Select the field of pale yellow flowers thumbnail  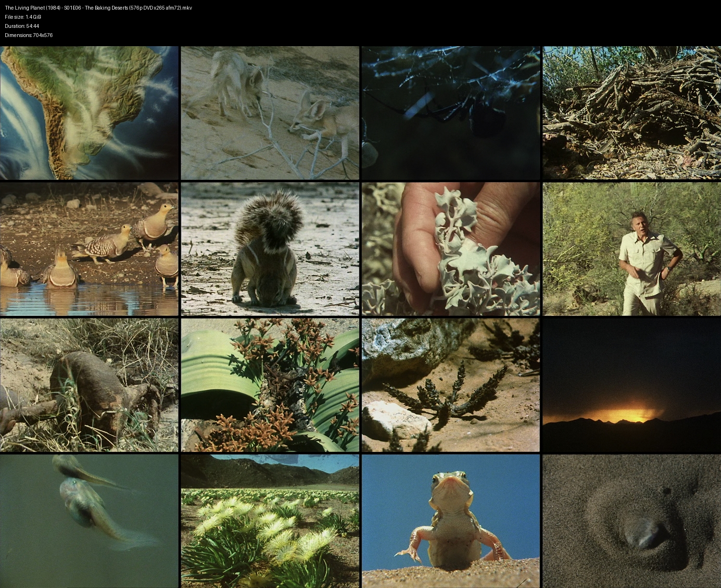(x=270, y=521)
